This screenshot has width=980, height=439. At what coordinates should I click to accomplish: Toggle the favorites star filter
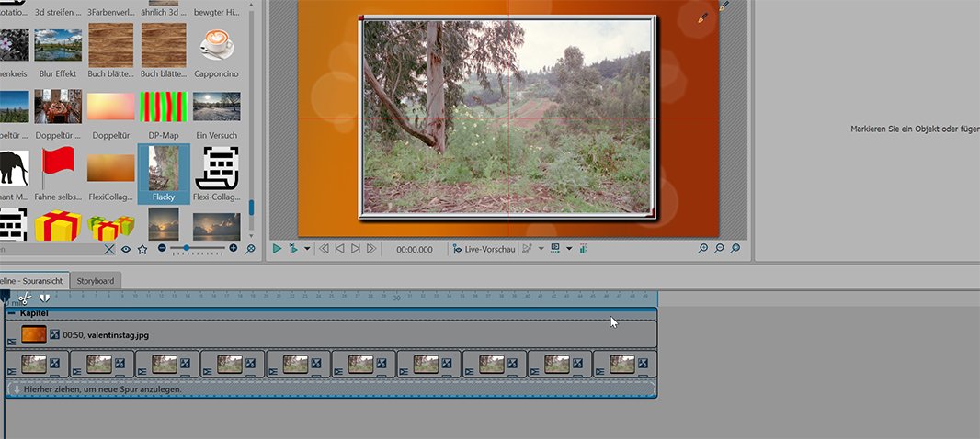pyautogui.click(x=142, y=249)
